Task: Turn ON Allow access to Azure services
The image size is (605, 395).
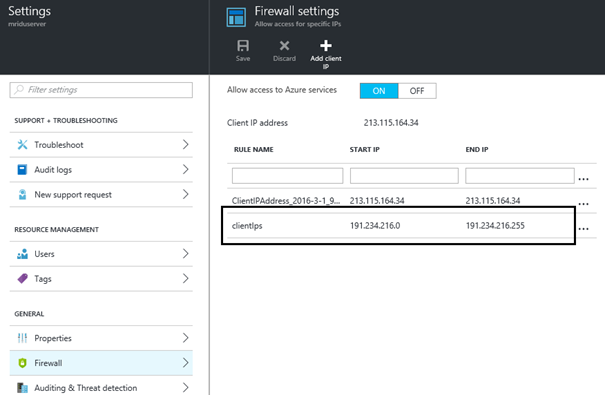Action: [x=379, y=91]
